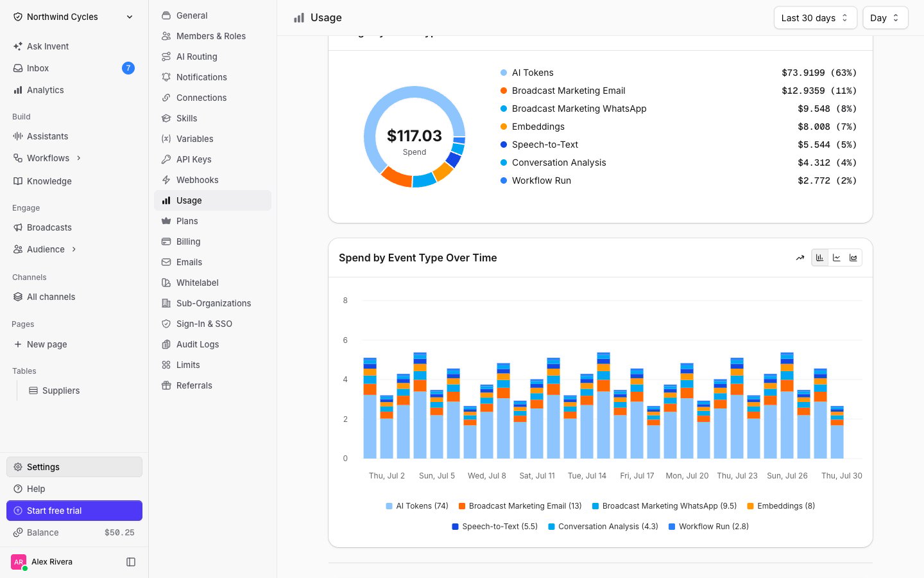Switch chart to bar view
924x578 pixels.
tap(820, 258)
